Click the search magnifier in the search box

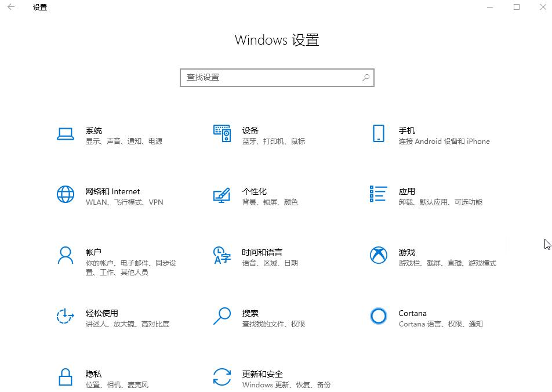366,77
